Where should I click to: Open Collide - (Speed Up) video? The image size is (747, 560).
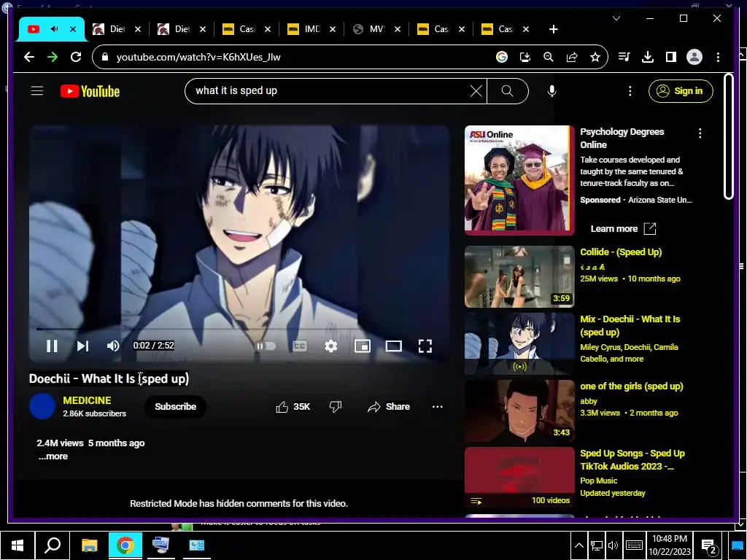pyautogui.click(x=621, y=252)
